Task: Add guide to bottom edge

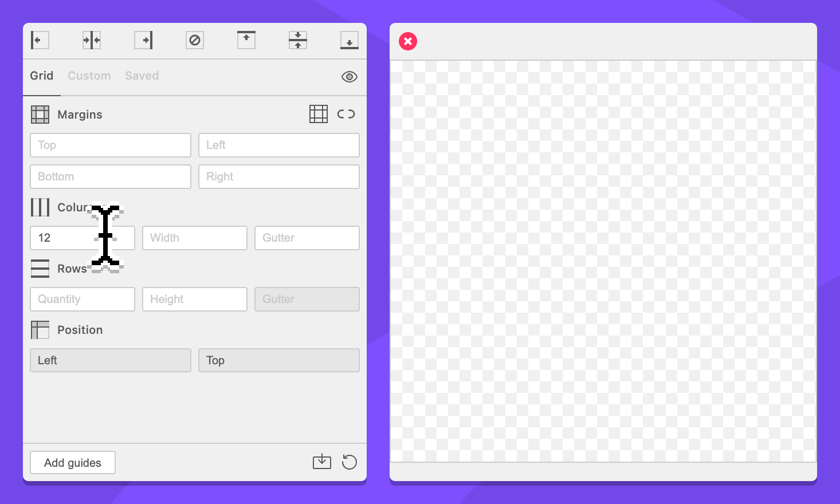Action: [350, 40]
